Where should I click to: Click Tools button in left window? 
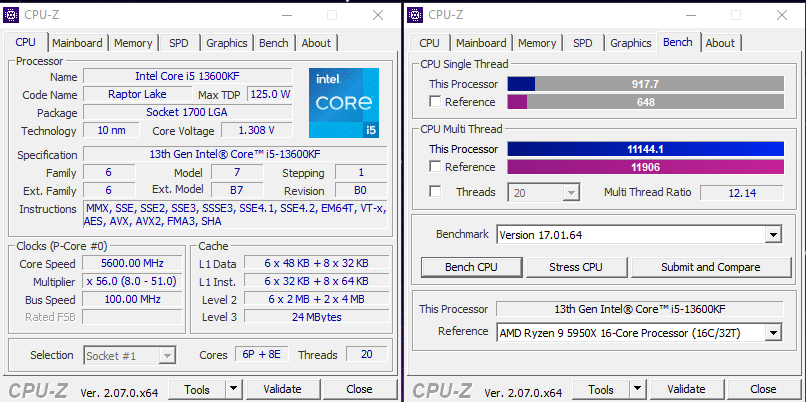tap(197, 389)
